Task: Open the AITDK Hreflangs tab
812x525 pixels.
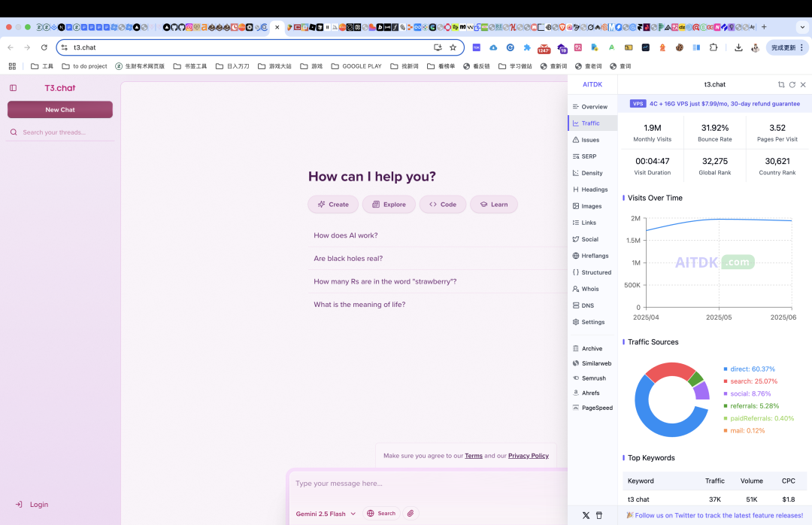Action: click(x=592, y=256)
